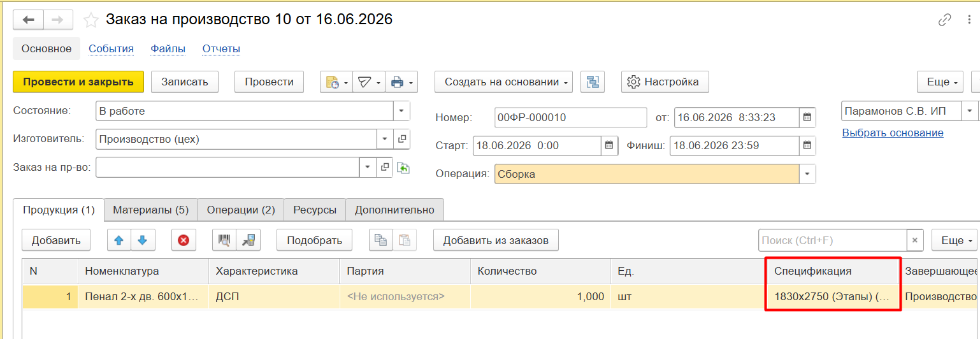Open the manufacturer field's link icon
This screenshot has width=980, height=339.
[402, 139]
